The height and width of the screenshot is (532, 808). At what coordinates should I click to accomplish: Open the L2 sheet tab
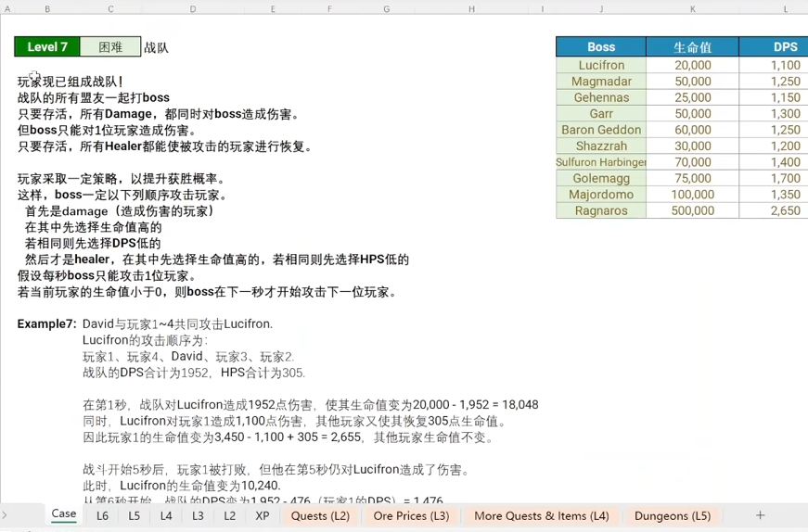tap(230, 515)
